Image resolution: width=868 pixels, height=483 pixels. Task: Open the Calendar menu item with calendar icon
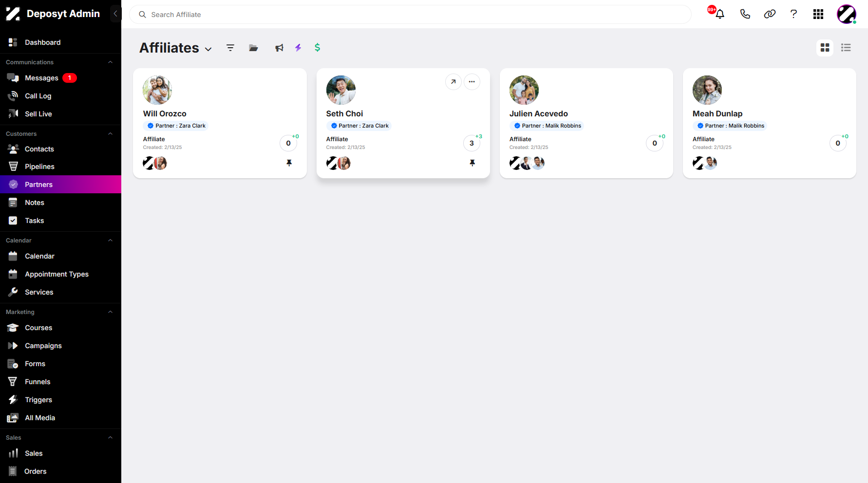[x=60, y=256]
